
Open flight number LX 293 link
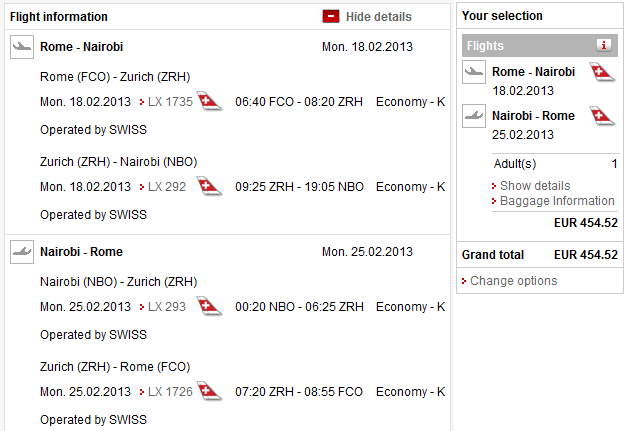(166, 307)
